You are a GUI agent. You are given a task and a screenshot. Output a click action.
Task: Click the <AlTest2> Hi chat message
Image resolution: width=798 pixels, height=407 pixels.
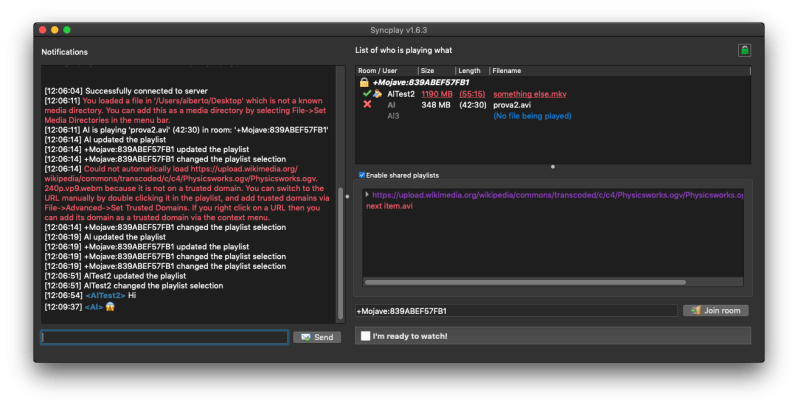click(x=91, y=295)
